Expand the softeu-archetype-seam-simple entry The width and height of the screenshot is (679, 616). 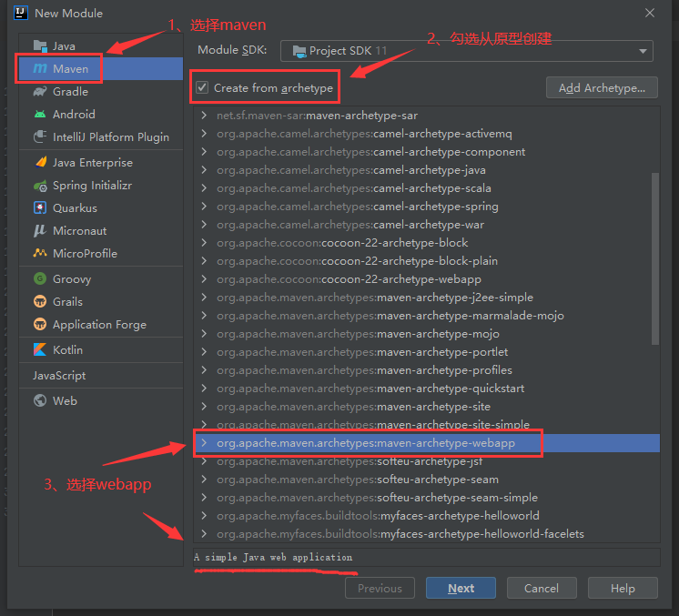click(204, 498)
